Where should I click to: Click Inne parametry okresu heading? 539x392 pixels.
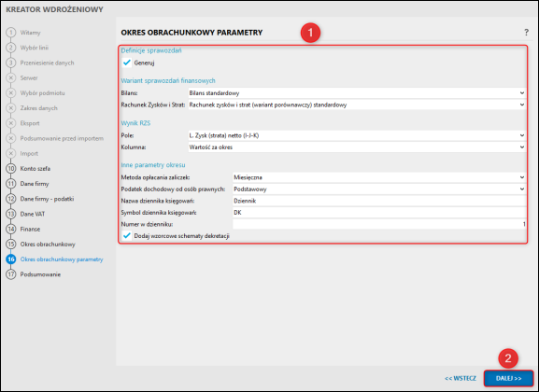point(153,165)
